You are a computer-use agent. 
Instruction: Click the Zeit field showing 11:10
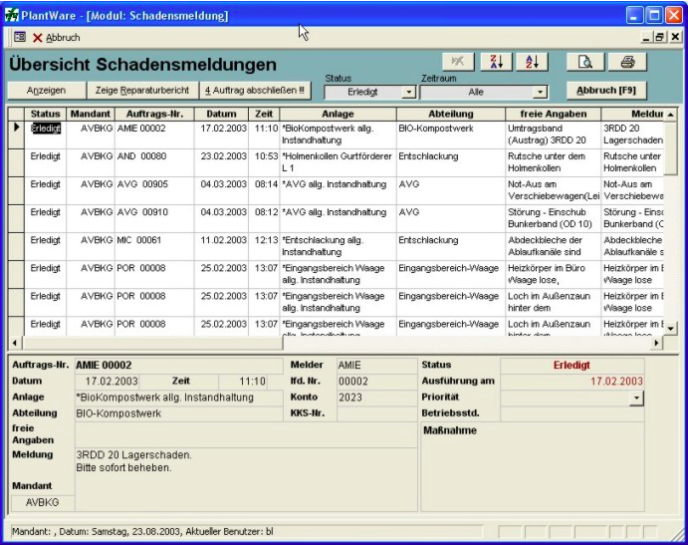coord(244,381)
